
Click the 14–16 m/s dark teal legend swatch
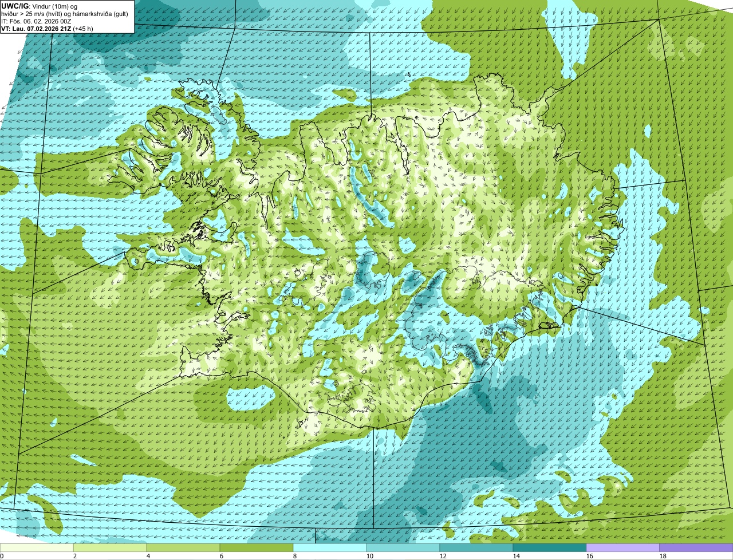(550, 548)
